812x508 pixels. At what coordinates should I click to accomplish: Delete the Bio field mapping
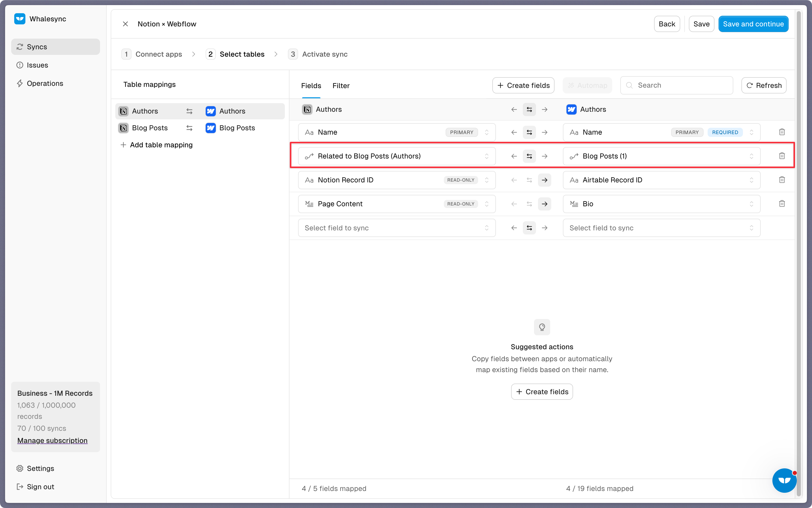[x=782, y=204]
